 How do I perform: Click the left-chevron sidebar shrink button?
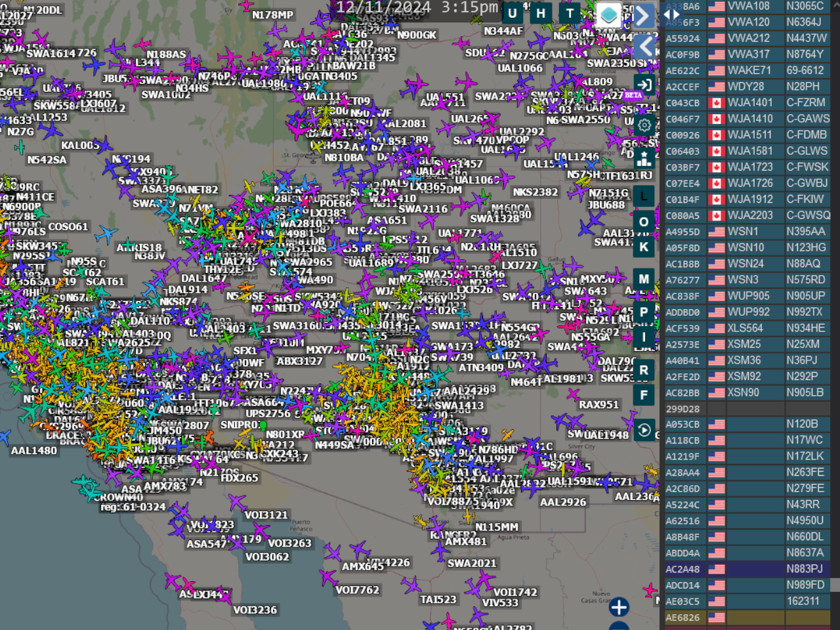click(x=644, y=46)
